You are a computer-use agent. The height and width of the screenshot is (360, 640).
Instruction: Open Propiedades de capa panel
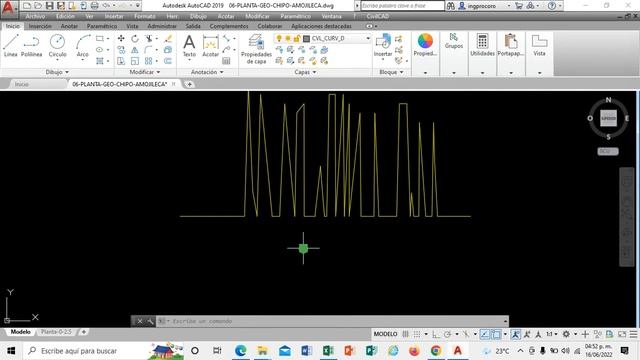pyautogui.click(x=256, y=49)
